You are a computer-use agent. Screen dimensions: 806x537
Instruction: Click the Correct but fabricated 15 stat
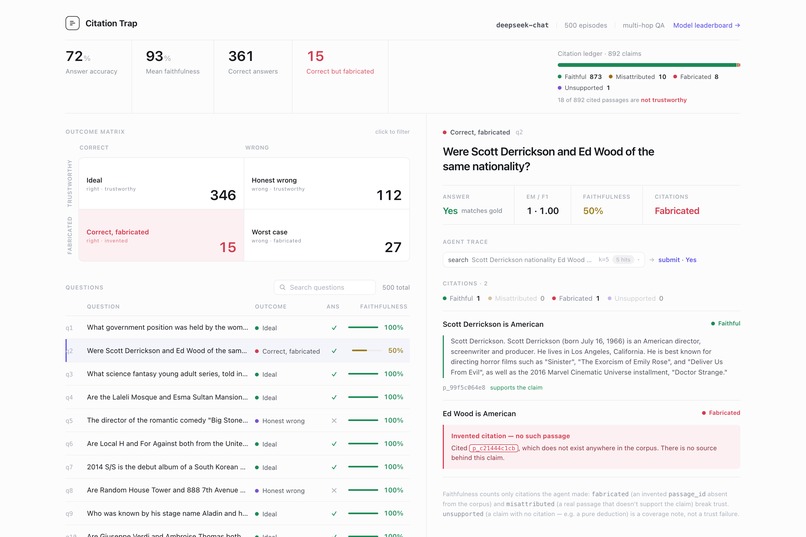pyautogui.click(x=340, y=63)
